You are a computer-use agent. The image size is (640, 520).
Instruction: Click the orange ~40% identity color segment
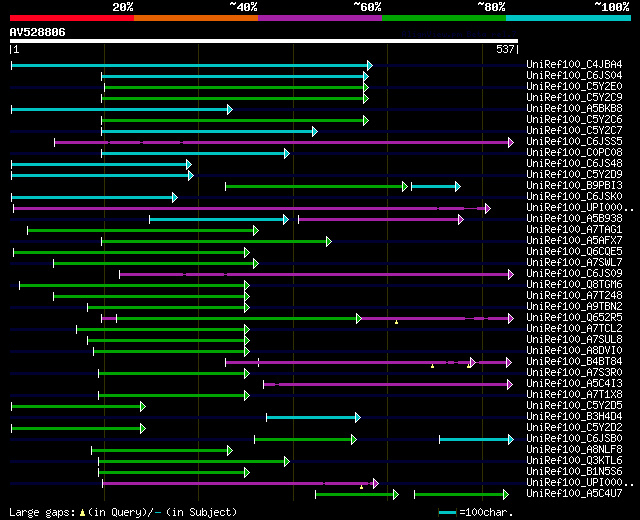196,18
